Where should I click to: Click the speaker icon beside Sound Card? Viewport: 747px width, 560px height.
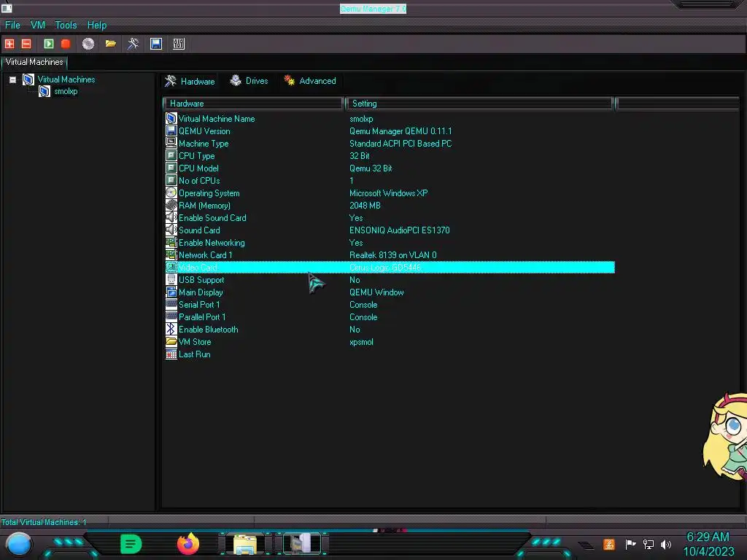click(x=171, y=230)
